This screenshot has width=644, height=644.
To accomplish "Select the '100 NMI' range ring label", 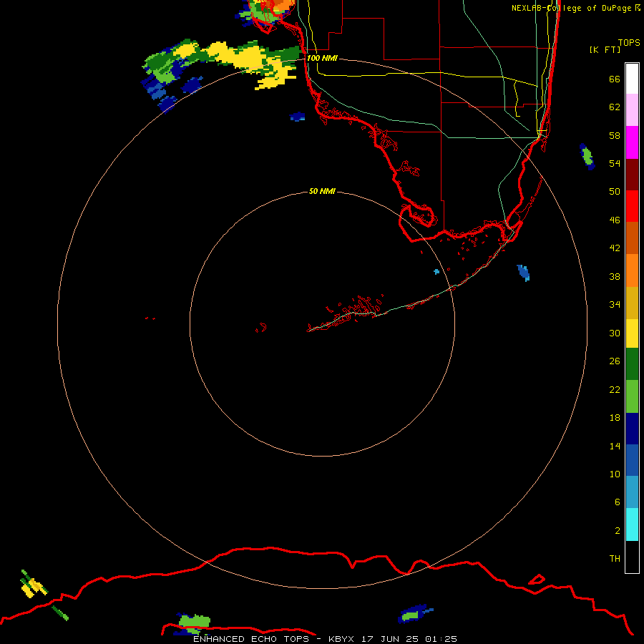I will [x=322, y=58].
